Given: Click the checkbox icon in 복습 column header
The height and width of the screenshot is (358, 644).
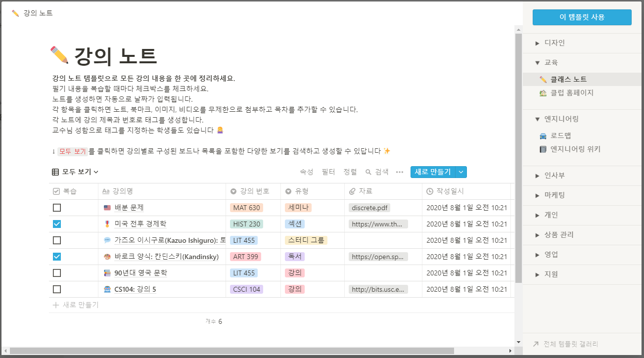Looking at the screenshot, I should point(56,191).
